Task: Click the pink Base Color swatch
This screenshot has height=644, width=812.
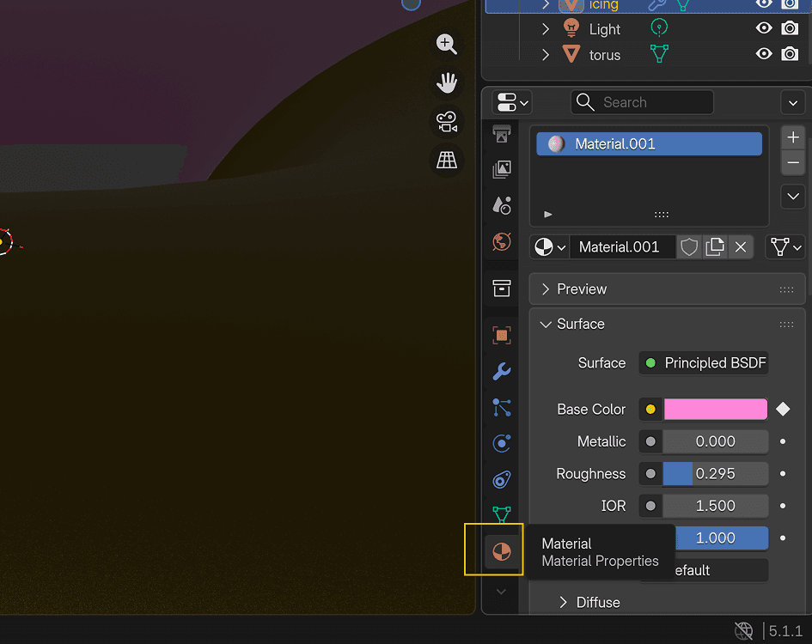Action: pos(715,410)
